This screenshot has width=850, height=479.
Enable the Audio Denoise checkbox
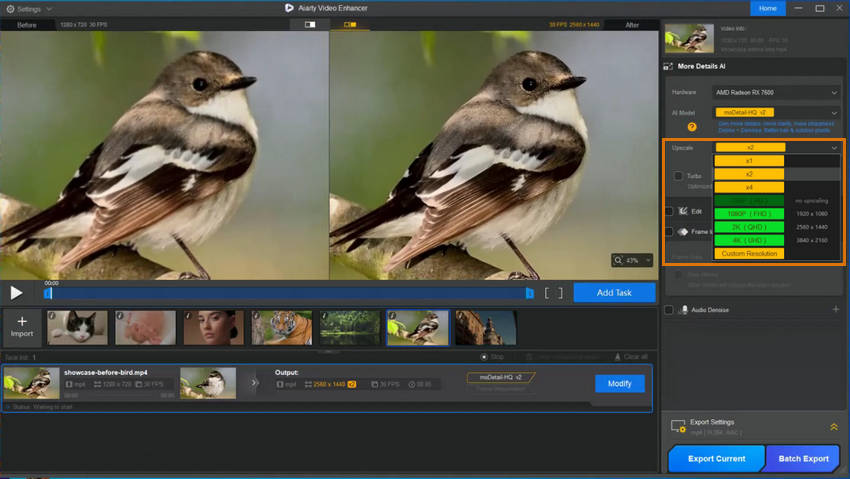click(669, 309)
